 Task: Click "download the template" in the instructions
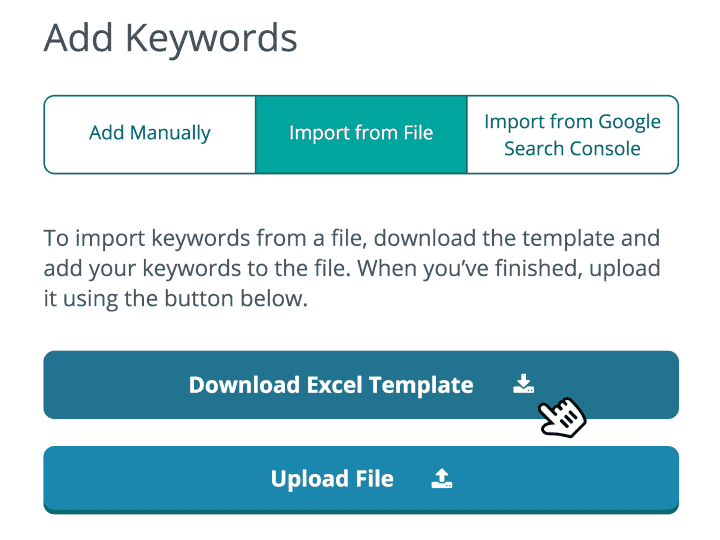pyautogui.click(x=496, y=240)
